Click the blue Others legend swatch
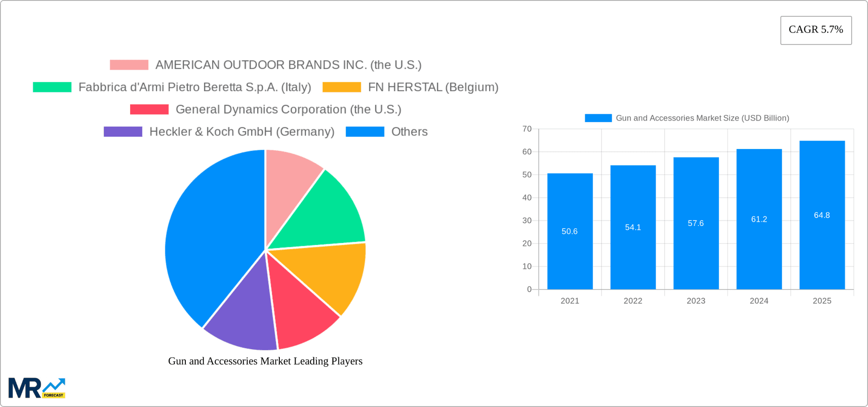The image size is (868, 407). [365, 131]
